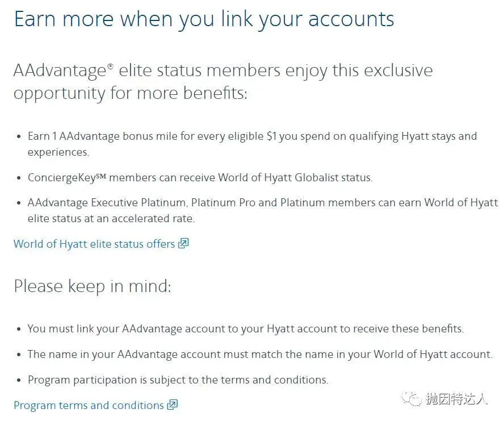Click external-link icon beside World of Hyatt offers

[x=183, y=243]
